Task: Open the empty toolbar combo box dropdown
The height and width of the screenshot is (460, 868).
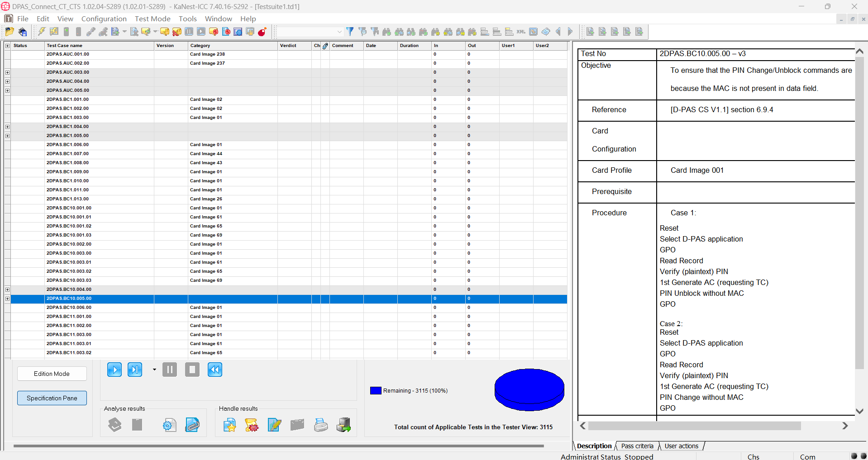Action: 339,32
